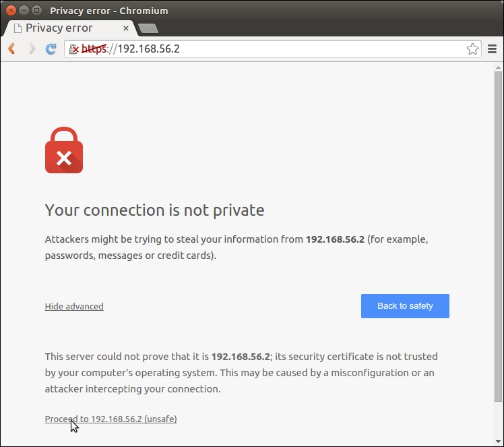This screenshot has width=504, height=447.
Task: Open the Chromium hamburger menu
Action: [x=493, y=49]
